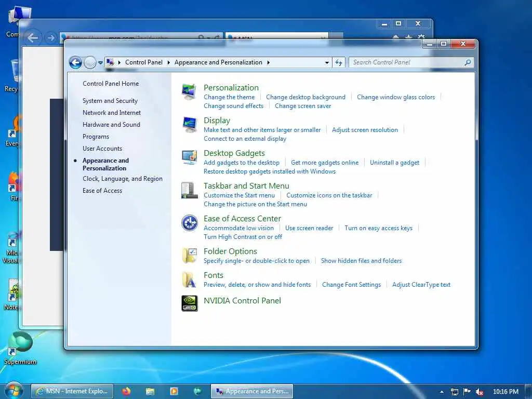532x399 pixels.
Task: Click the search magnifier in Control Panel
Action: click(x=468, y=62)
